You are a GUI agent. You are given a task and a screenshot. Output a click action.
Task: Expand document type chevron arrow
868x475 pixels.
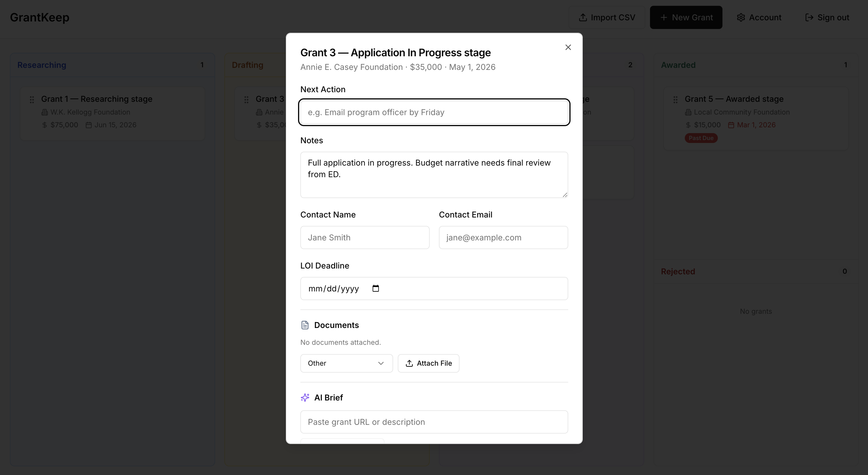(381, 363)
